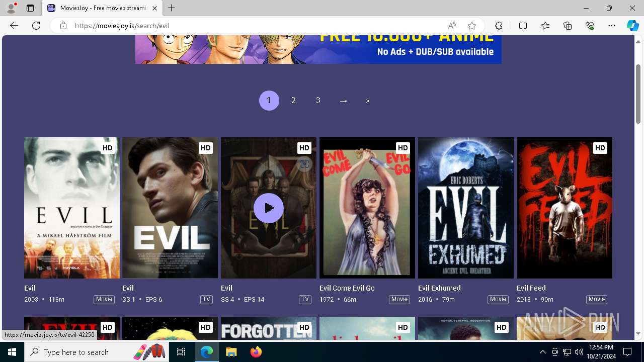Refresh the page with the reload icon
Screen dimensions: 644x362
[x=36, y=26]
